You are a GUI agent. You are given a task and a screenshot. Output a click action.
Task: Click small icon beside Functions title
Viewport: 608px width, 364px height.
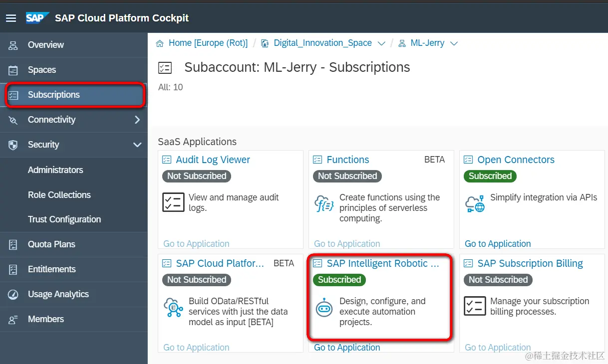317,160
